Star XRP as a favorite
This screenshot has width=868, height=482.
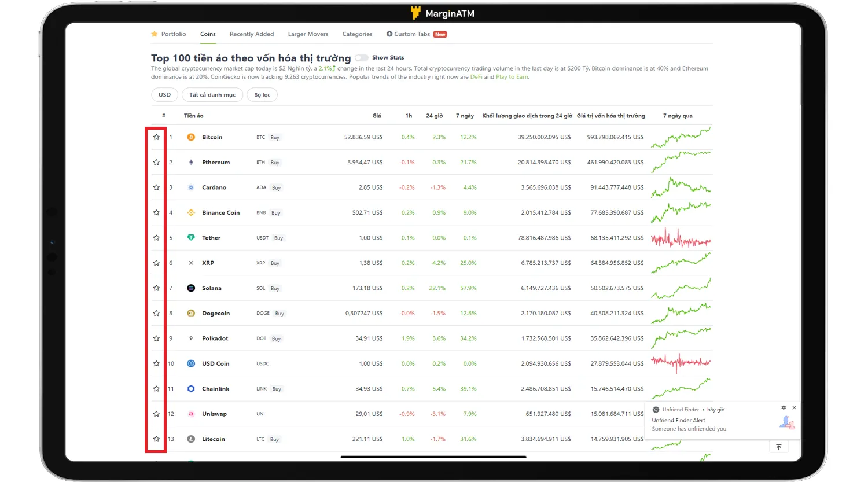(156, 263)
